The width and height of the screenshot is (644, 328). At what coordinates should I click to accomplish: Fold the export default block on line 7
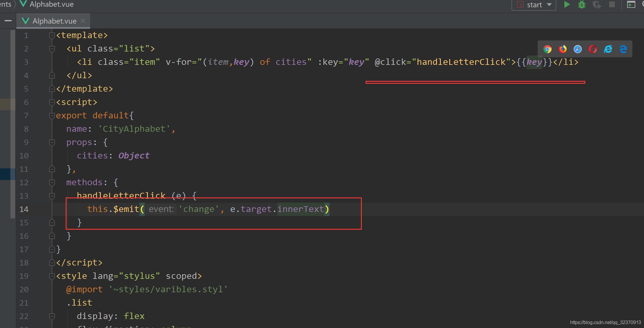click(x=52, y=116)
